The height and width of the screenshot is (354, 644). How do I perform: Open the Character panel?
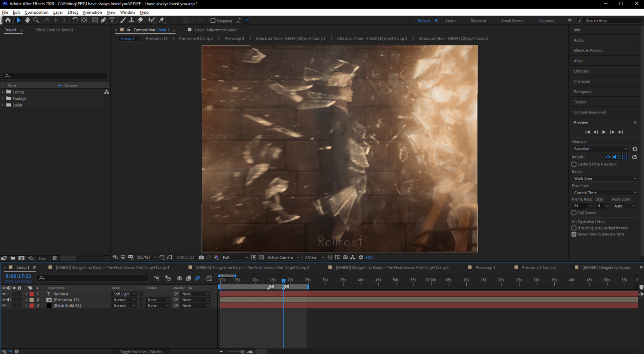click(582, 82)
